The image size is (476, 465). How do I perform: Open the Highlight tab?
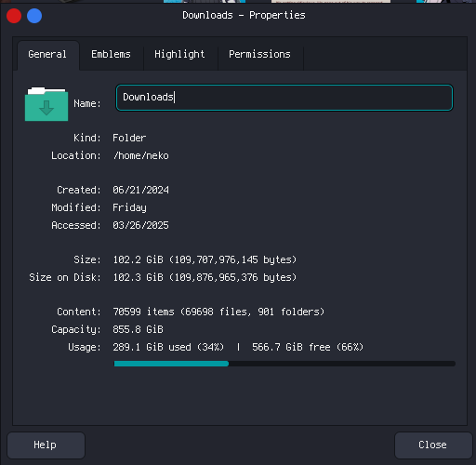(179, 55)
